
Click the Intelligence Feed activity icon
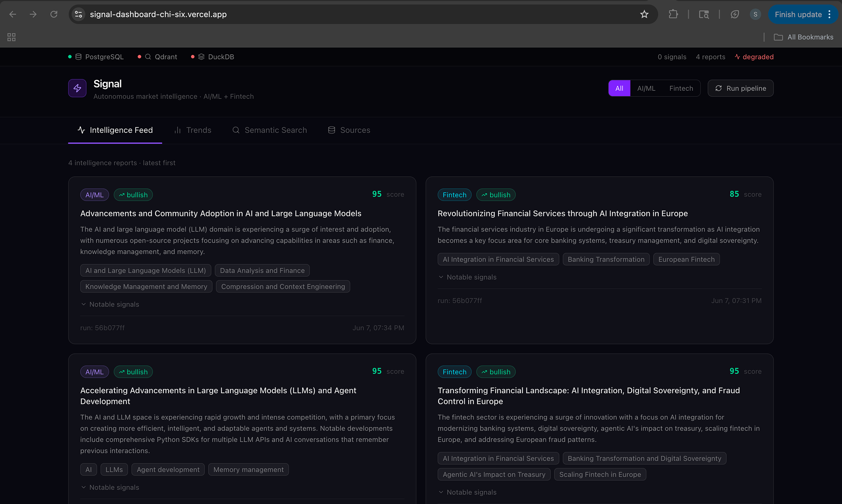(81, 130)
